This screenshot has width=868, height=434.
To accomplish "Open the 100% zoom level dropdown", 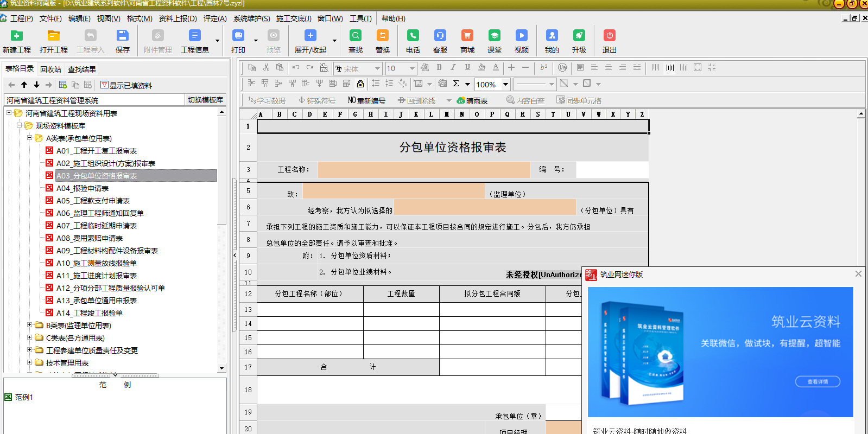I will click(505, 84).
